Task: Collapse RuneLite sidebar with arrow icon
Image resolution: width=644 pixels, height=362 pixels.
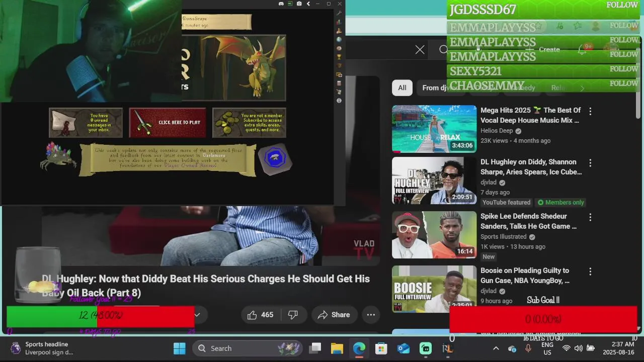Action: [x=308, y=4]
